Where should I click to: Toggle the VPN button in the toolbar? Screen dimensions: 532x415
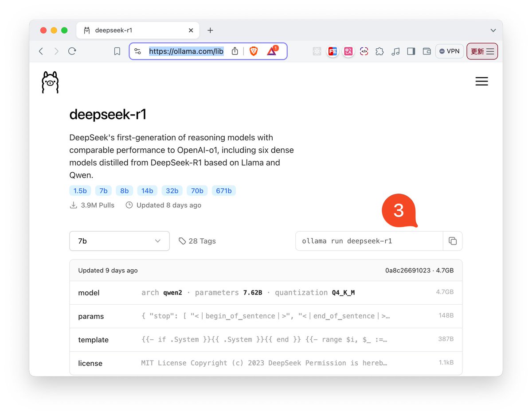click(x=449, y=51)
